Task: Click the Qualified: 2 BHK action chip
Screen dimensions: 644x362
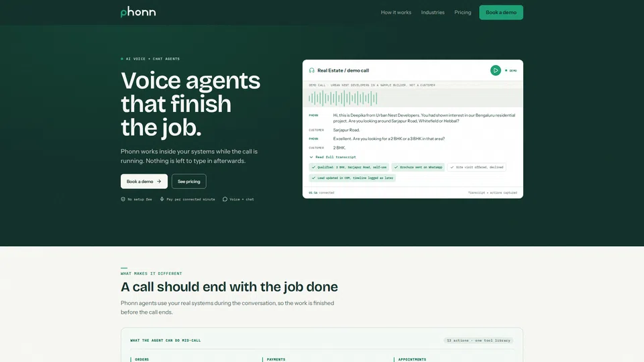Action: click(x=349, y=167)
